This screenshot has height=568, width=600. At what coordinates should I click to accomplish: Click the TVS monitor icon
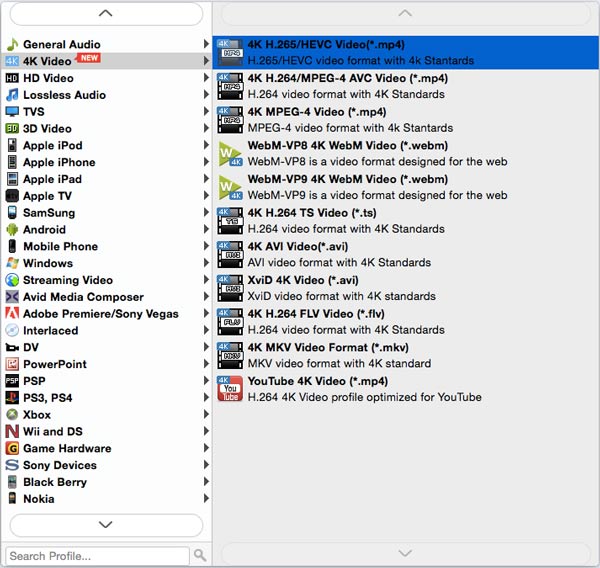[12, 112]
